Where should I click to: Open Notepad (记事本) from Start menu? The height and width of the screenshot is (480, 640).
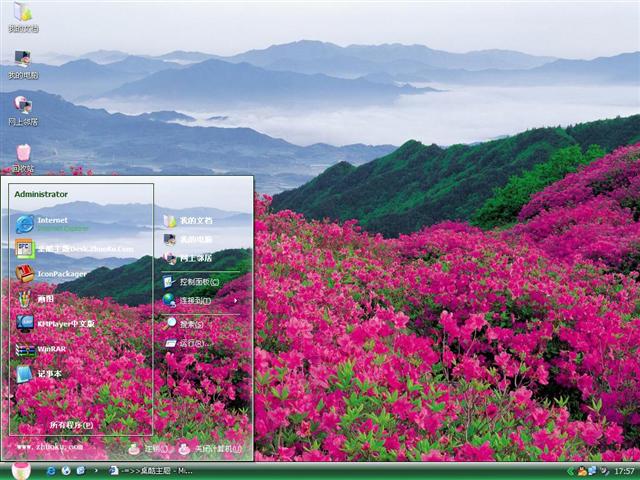(39, 374)
